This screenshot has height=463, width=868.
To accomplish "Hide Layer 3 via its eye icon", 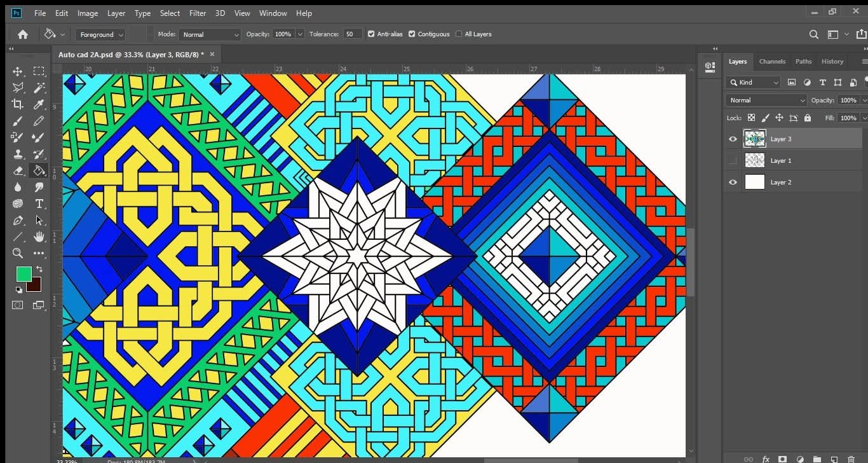I will coord(733,139).
